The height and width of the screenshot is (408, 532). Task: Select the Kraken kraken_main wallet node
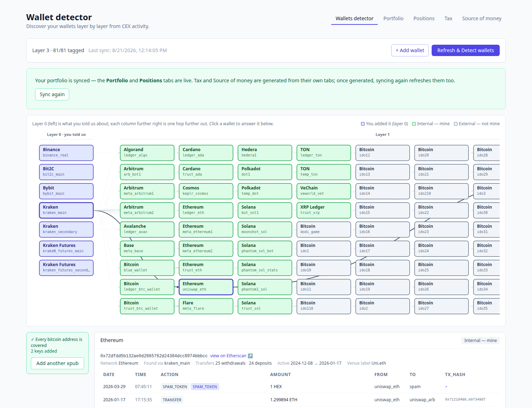coord(66,210)
